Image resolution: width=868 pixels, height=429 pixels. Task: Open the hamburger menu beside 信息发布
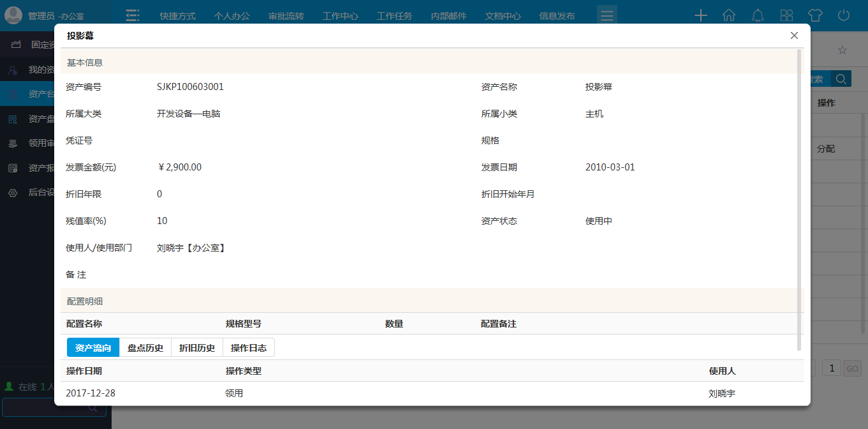pos(607,14)
